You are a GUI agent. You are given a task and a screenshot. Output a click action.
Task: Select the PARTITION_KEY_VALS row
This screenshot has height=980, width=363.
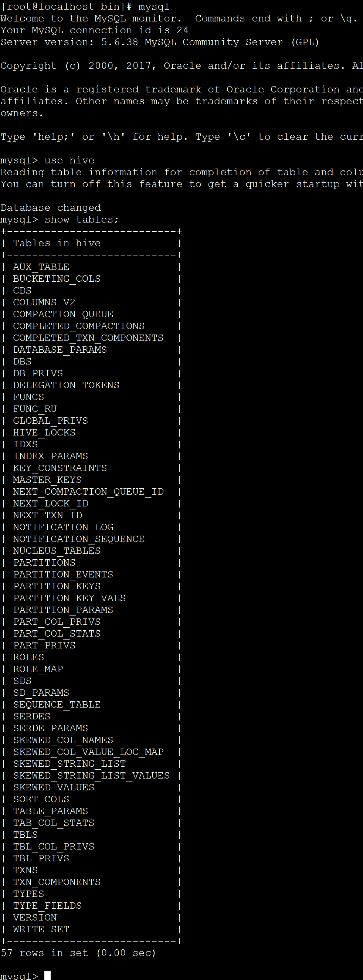click(x=69, y=598)
